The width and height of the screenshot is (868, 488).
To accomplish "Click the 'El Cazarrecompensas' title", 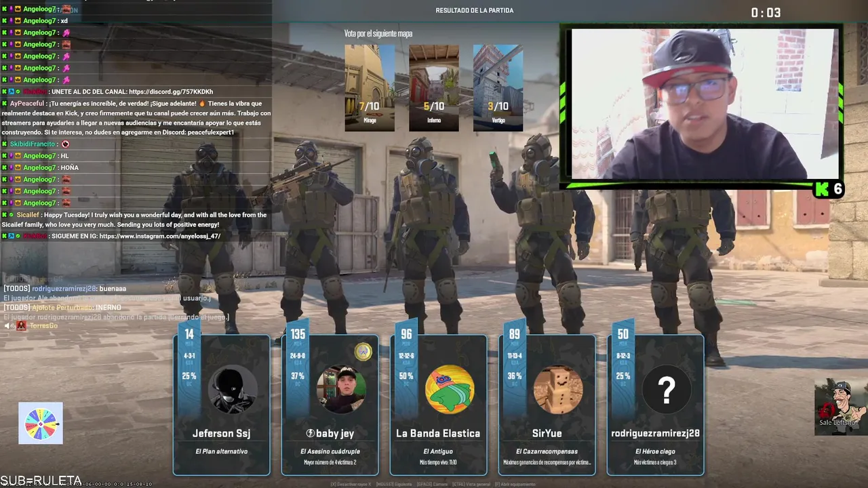I will (x=547, y=451).
